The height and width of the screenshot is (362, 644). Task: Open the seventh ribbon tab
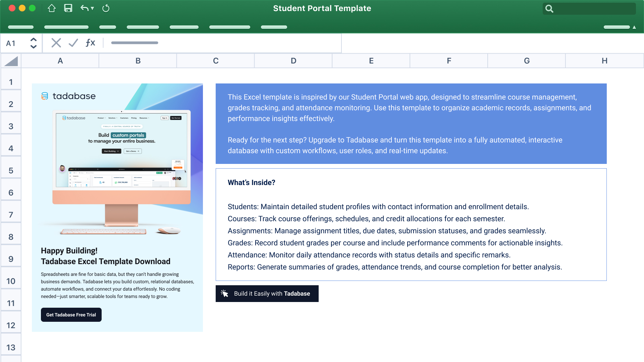coord(274,27)
